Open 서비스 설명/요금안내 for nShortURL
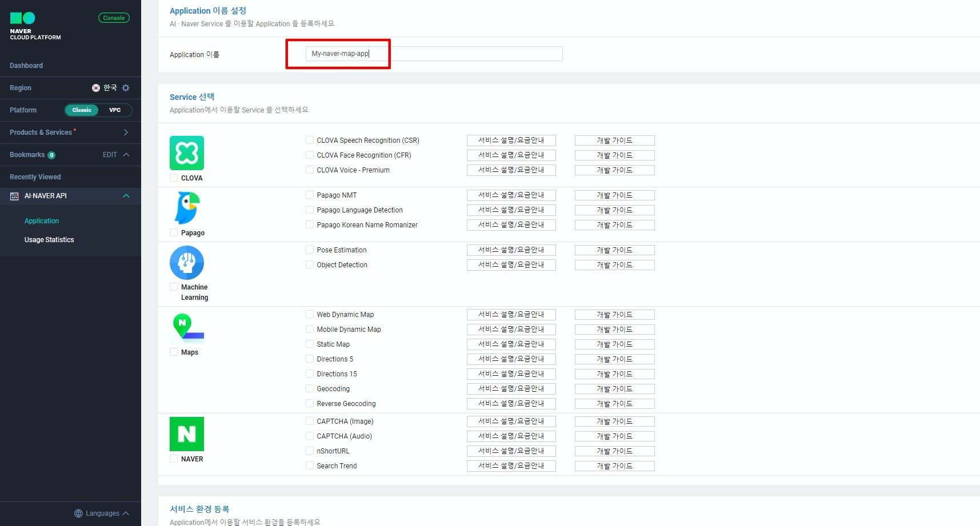The width and height of the screenshot is (980, 526). click(x=511, y=451)
